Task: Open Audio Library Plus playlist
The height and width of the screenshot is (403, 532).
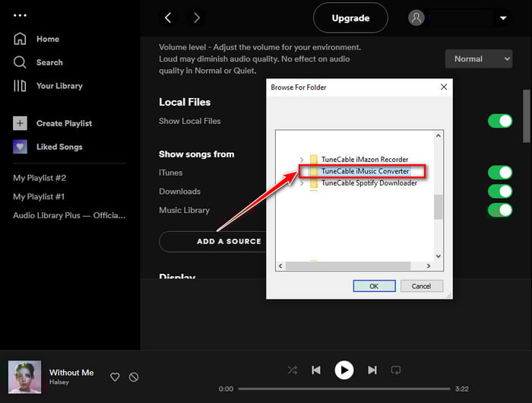Action: click(x=69, y=216)
